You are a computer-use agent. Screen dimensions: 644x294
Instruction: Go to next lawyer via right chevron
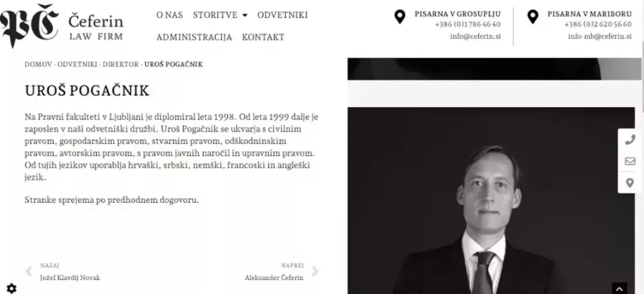[315, 271]
